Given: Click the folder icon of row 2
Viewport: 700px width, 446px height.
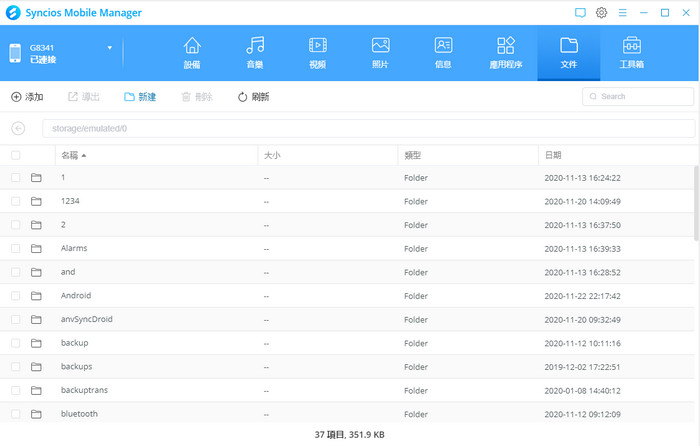Looking at the screenshot, I should point(36,225).
